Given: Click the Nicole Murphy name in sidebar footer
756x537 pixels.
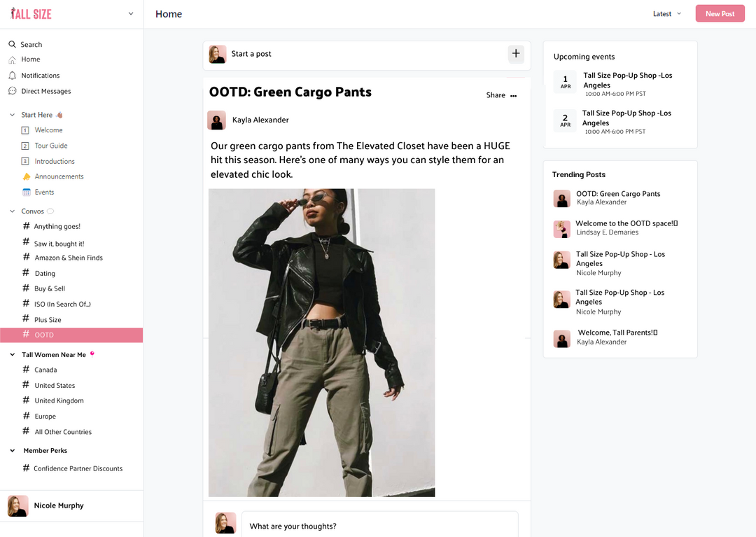Looking at the screenshot, I should [x=59, y=505].
